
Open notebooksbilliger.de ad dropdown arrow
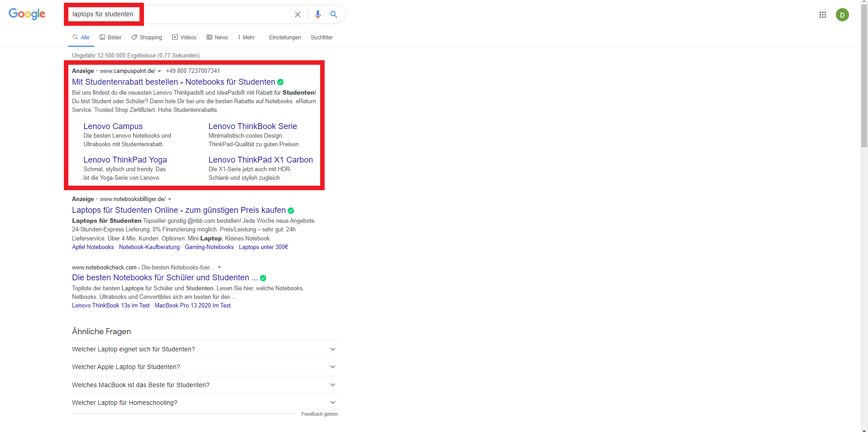pos(170,200)
